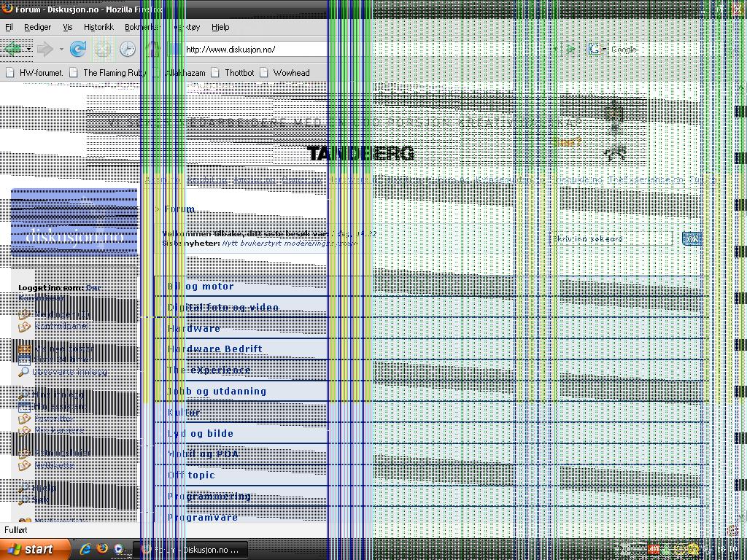747x560 pixels.
Task: Open the Vis menu
Action: [68, 27]
